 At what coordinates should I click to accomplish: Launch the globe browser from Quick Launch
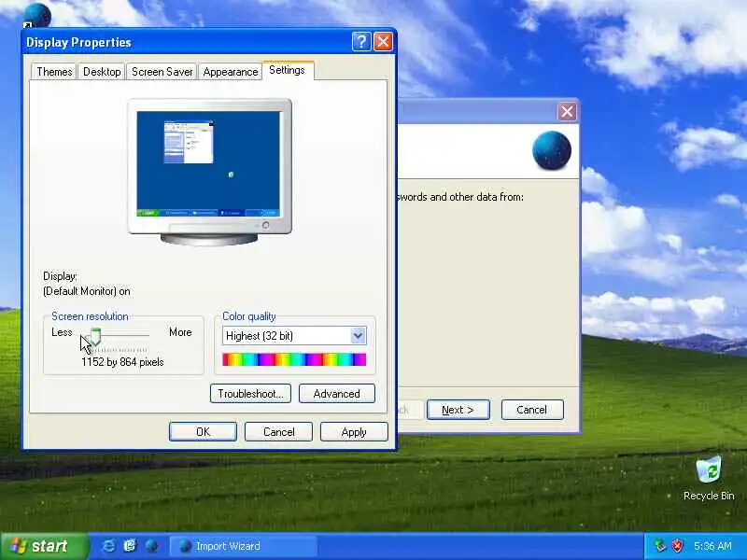152,546
